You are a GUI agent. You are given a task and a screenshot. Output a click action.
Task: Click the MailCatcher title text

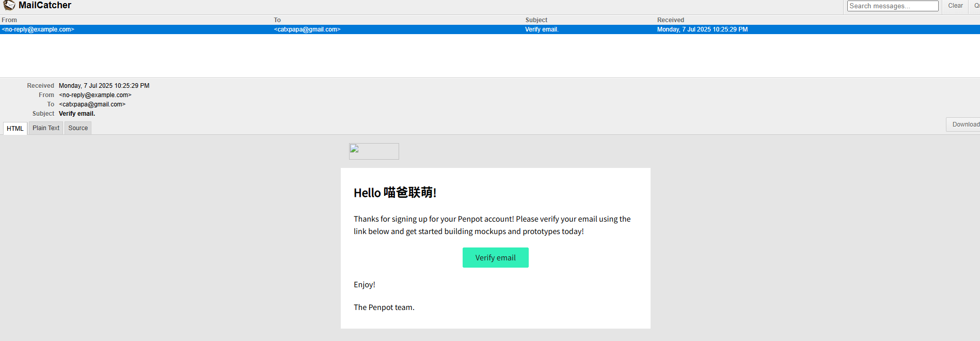tap(45, 5)
